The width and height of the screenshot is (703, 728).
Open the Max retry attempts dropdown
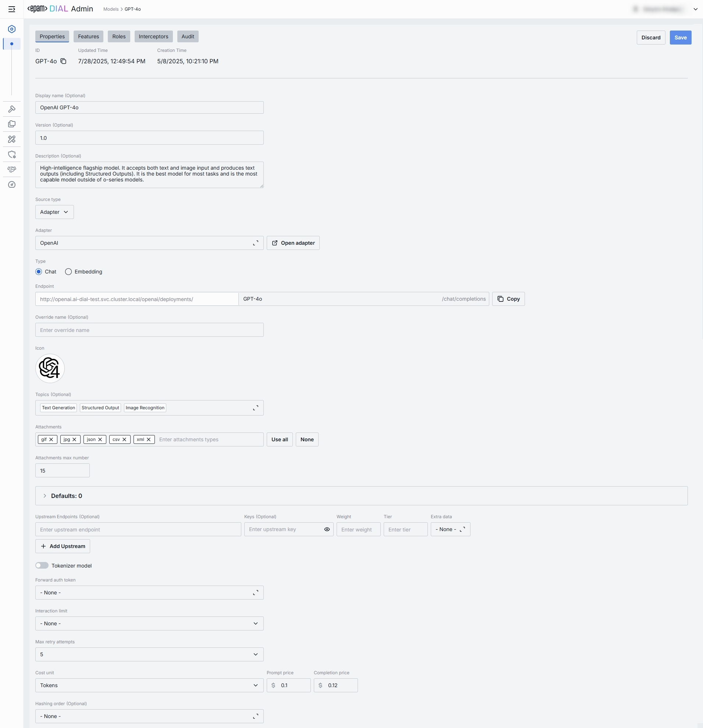(149, 654)
